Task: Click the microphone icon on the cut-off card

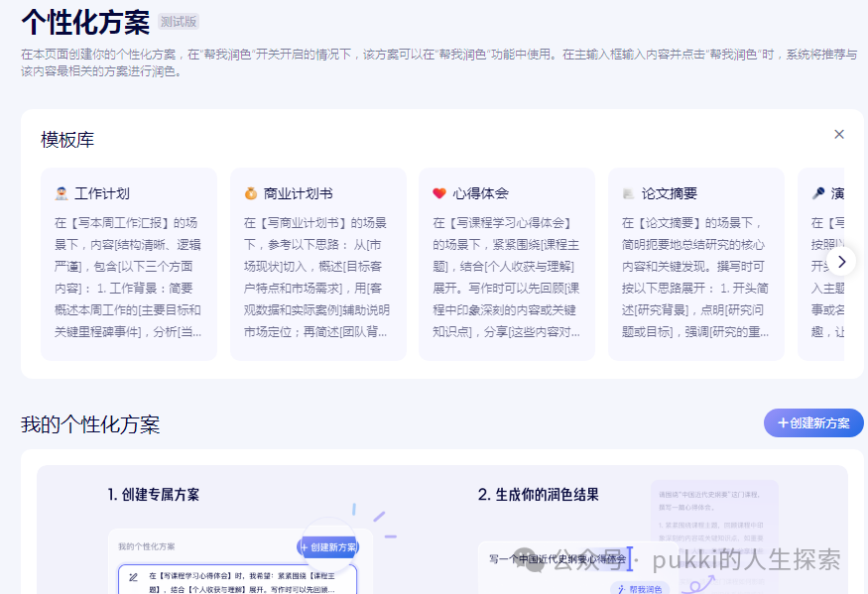Action: pyautogui.click(x=818, y=193)
